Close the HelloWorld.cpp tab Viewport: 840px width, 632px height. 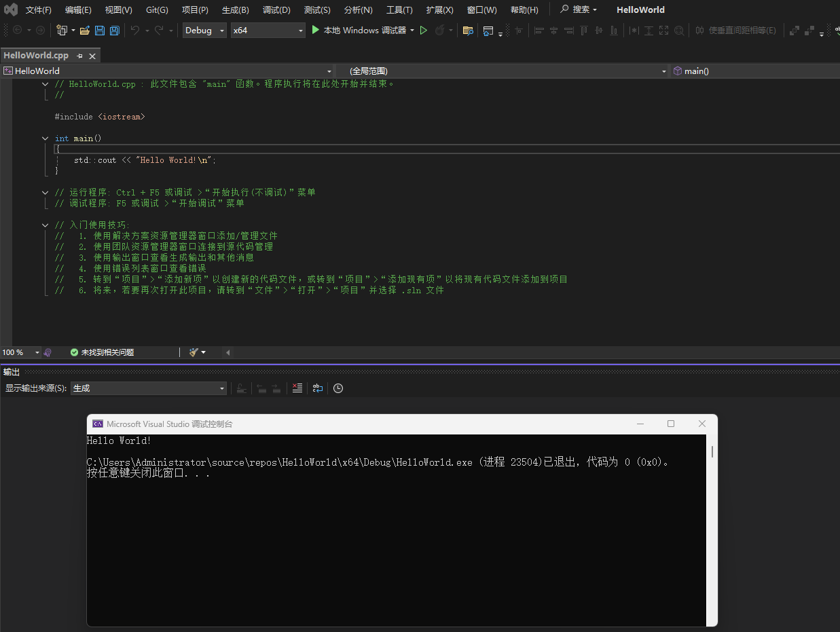(93, 56)
